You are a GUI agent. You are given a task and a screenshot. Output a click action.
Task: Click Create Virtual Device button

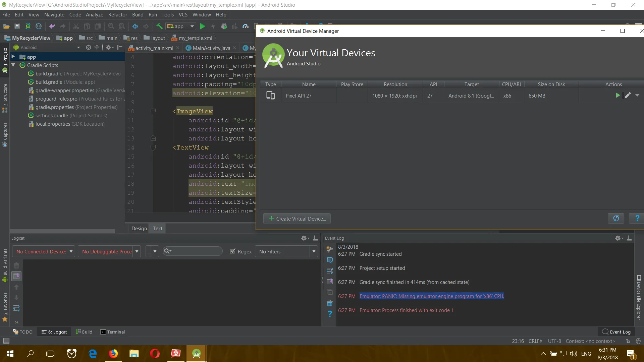(297, 219)
